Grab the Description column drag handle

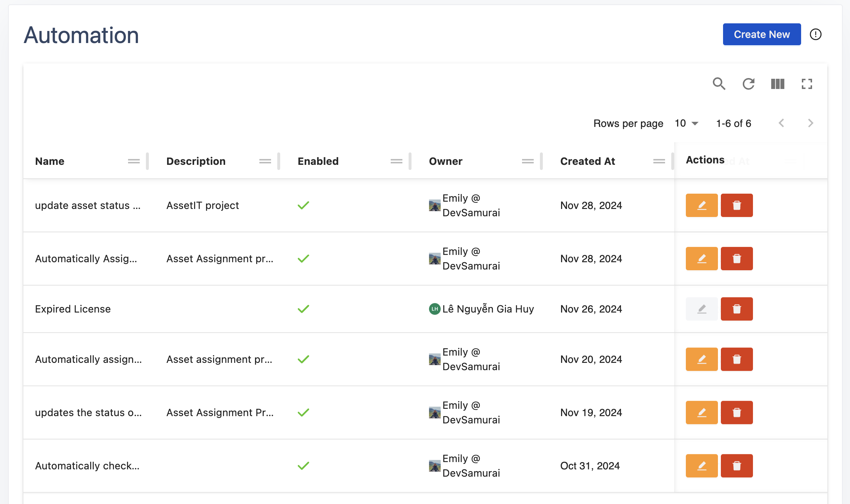pyautogui.click(x=265, y=161)
